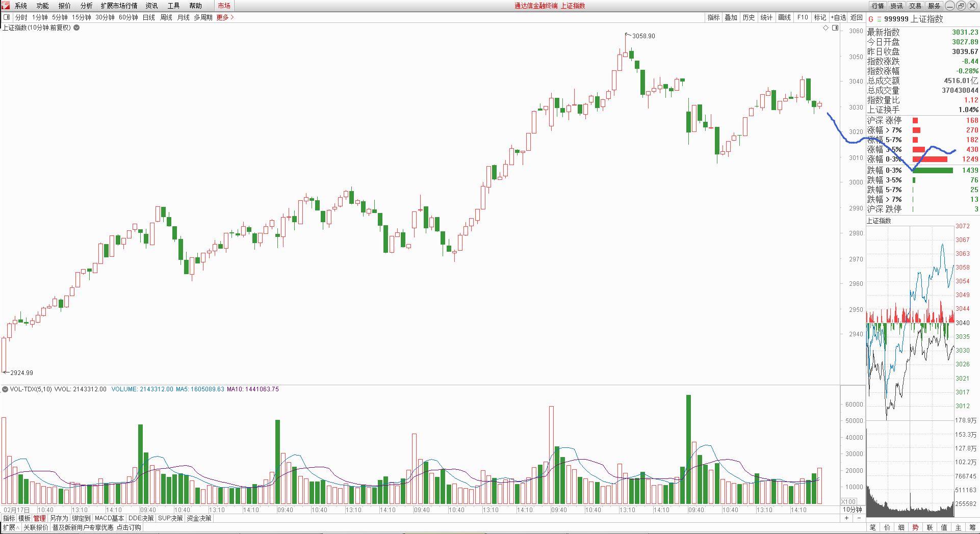Open the 分析 menu
The image size is (980, 534).
[86, 6]
